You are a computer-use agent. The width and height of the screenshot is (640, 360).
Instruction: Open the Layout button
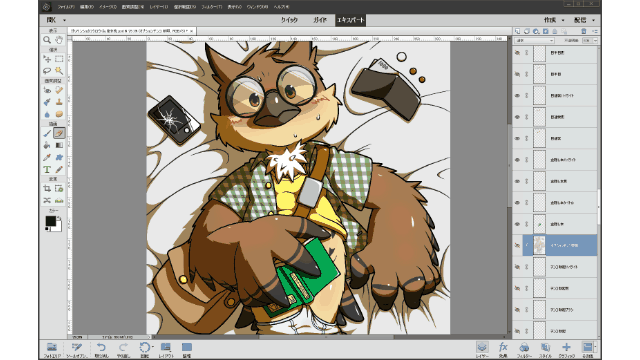[x=166, y=349]
